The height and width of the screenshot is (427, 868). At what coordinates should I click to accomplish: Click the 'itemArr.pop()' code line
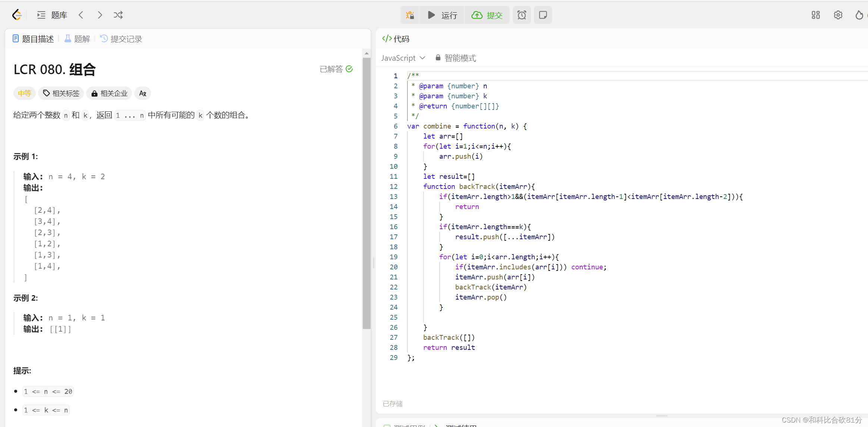coord(481,297)
